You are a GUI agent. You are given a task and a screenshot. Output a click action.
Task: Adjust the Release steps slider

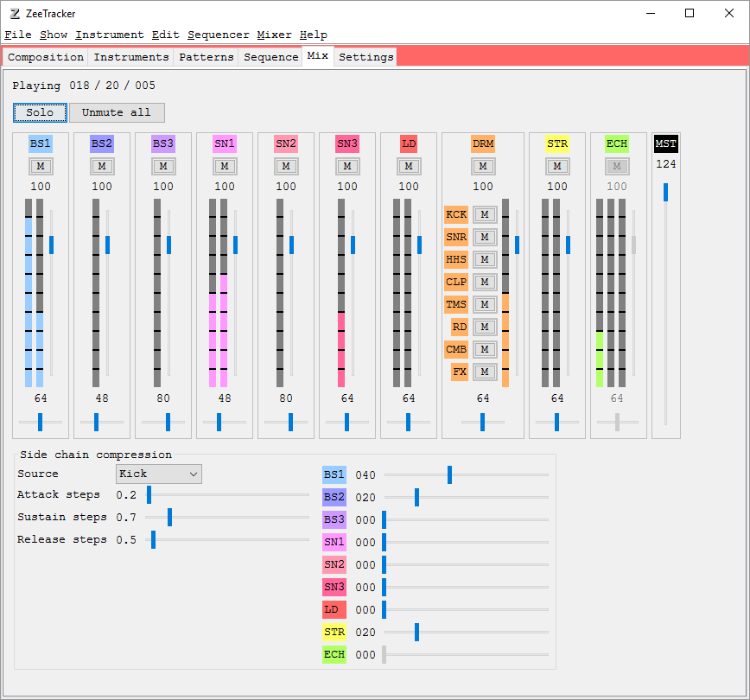227,540
